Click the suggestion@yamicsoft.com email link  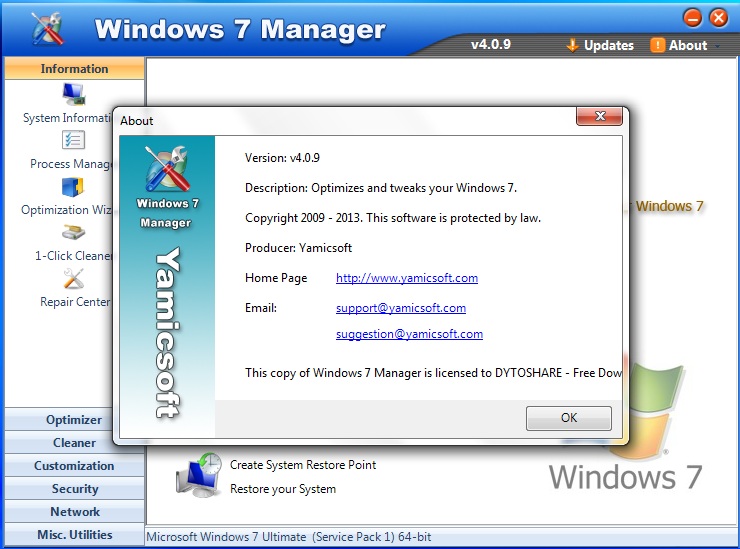409,334
